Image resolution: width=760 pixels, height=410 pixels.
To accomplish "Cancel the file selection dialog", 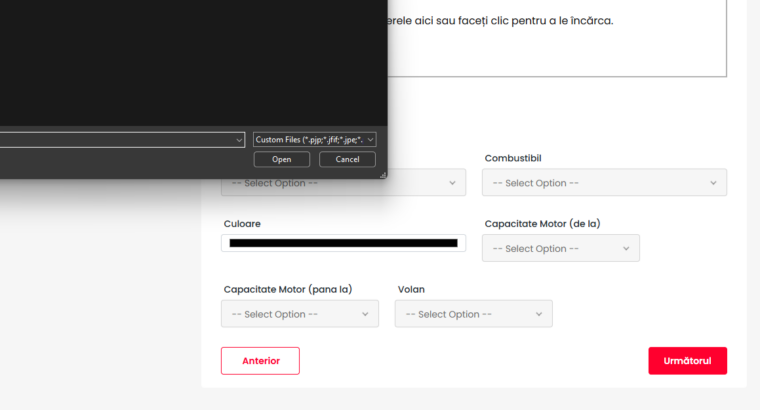I will [x=347, y=159].
